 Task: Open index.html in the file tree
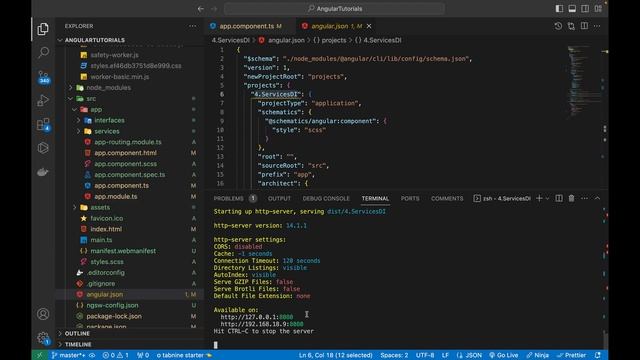pyautogui.click(x=106, y=229)
